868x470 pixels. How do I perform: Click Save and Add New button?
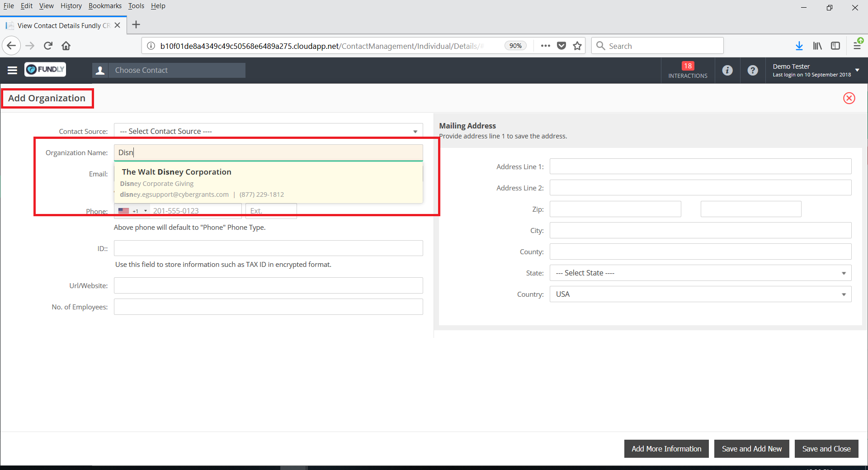click(x=751, y=449)
